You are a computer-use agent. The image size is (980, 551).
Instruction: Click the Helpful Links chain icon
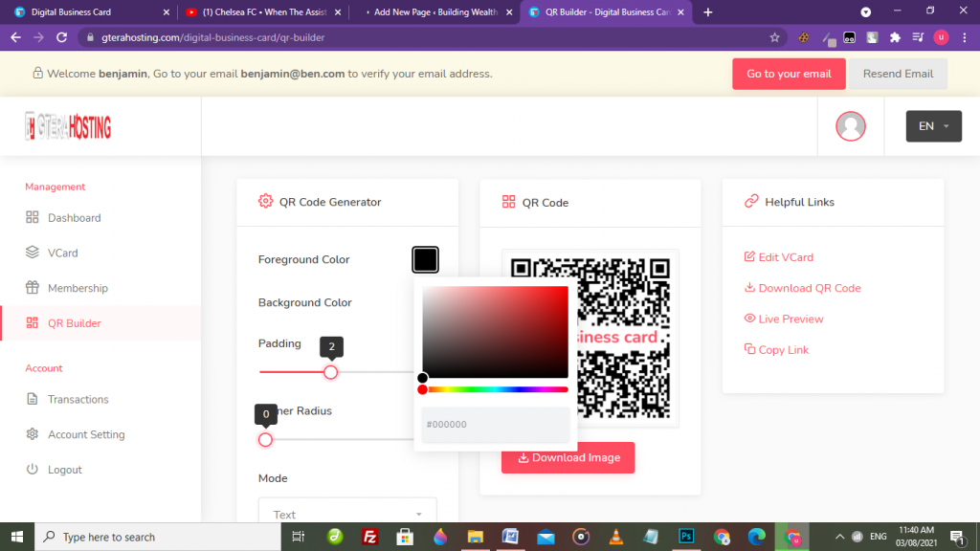coord(751,201)
